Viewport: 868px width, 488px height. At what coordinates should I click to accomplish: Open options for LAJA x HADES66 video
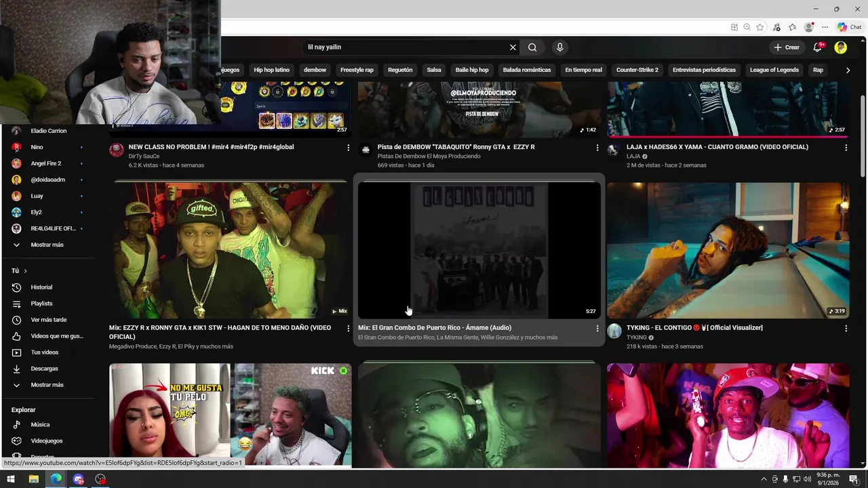846,148
